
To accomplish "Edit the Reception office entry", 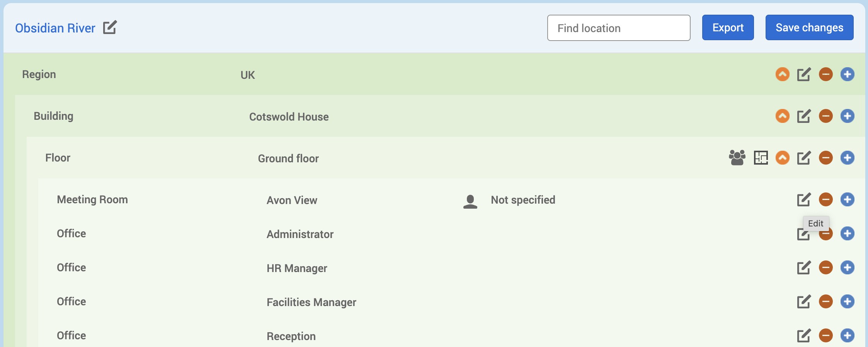I will (803, 336).
